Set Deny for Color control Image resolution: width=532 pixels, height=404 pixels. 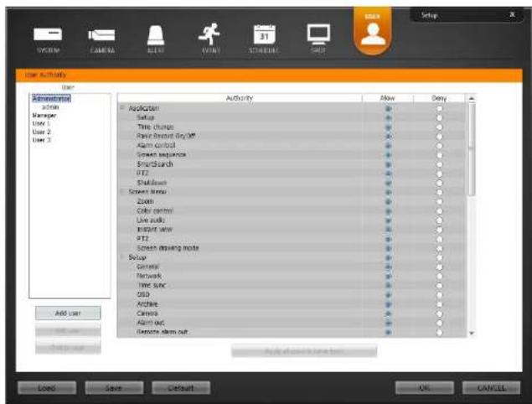[x=439, y=211]
